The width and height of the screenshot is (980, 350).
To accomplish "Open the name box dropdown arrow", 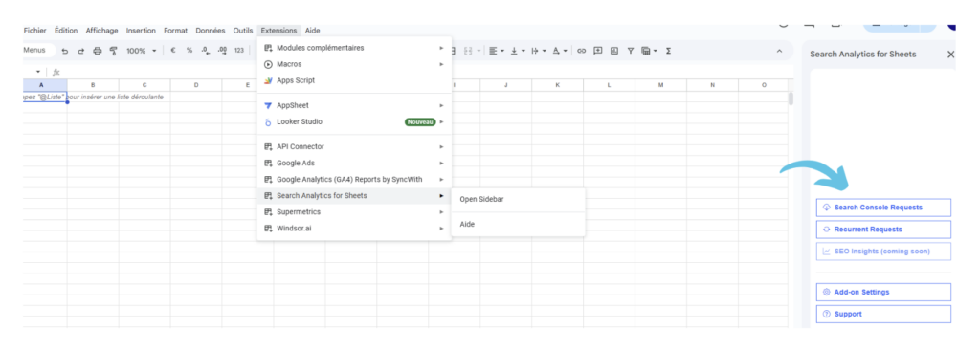I will tap(38, 72).
